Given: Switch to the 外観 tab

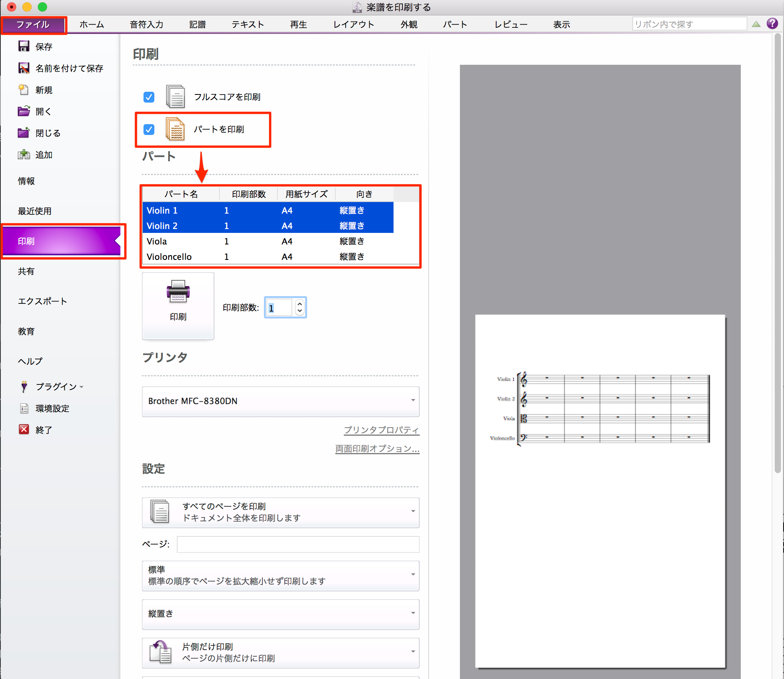Looking at the screenshot, I should click(x=409, y=25).
